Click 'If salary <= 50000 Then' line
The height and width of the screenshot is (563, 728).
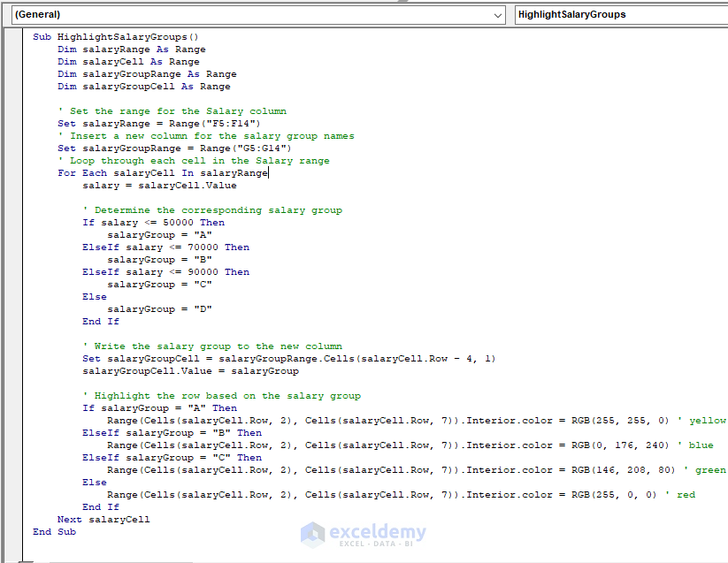(x=154, y=223)
